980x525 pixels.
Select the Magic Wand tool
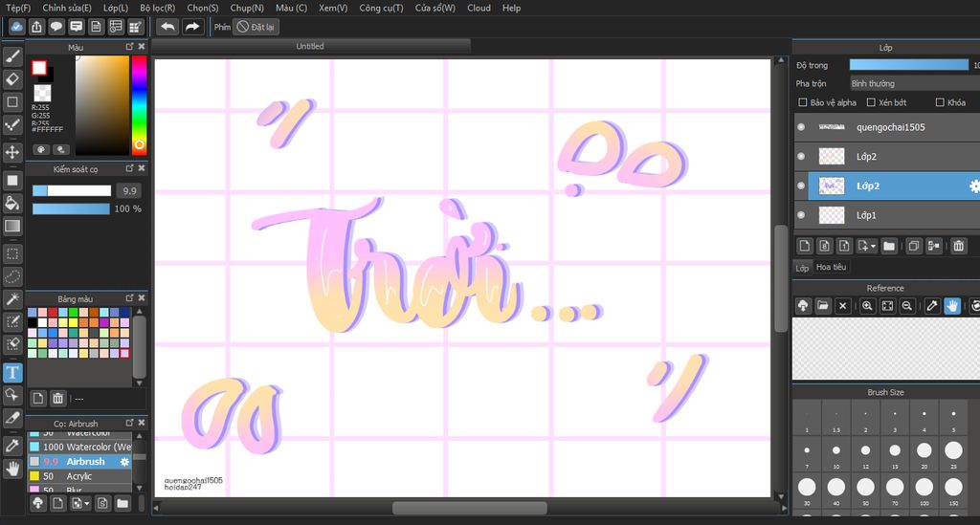point(12,299)
